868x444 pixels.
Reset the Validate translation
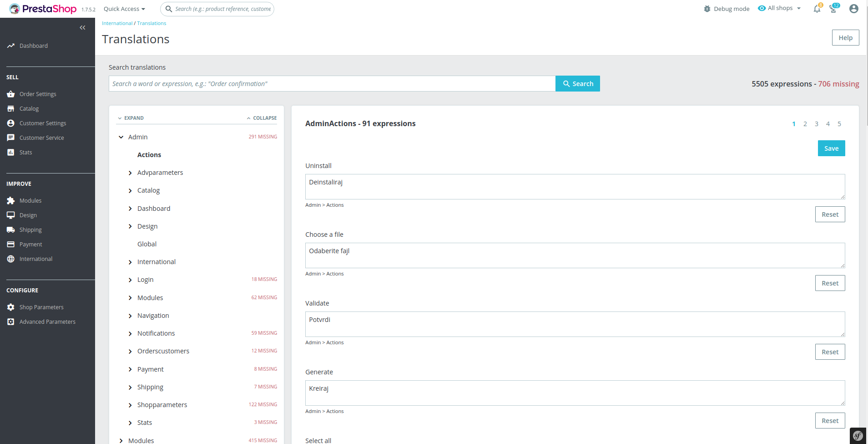830,352
